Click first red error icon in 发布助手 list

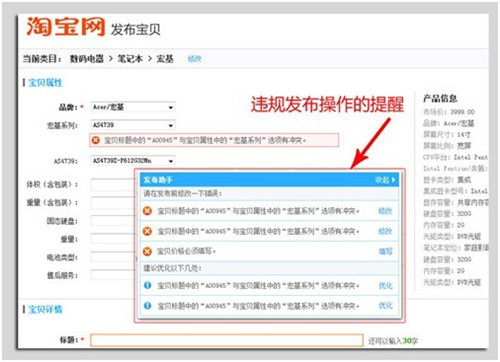click(x=147, y=211)
